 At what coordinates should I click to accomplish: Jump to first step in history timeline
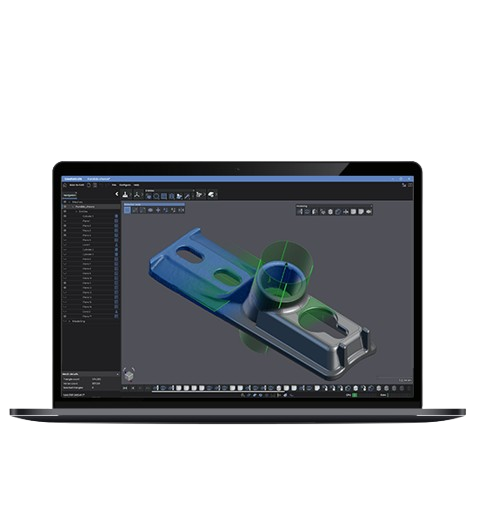(x=125, y=388)
